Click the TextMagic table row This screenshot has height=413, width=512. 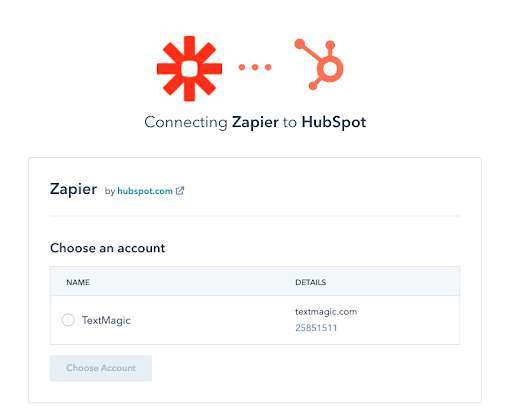(x=255, y=320)
